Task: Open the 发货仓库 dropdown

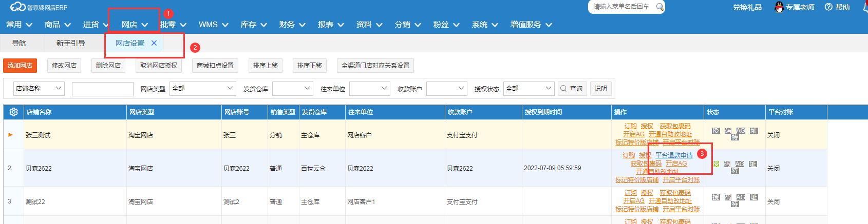Action: [292, 89]
